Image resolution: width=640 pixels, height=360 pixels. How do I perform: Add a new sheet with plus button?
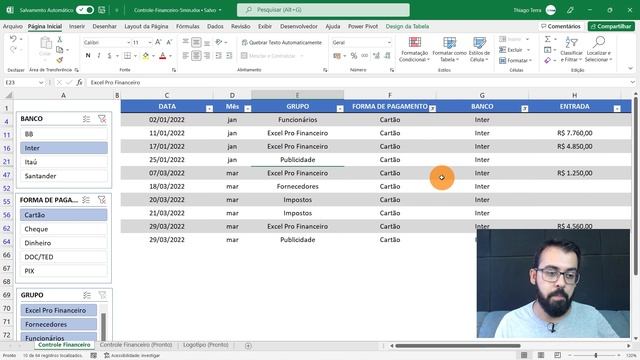click(248, 346)
